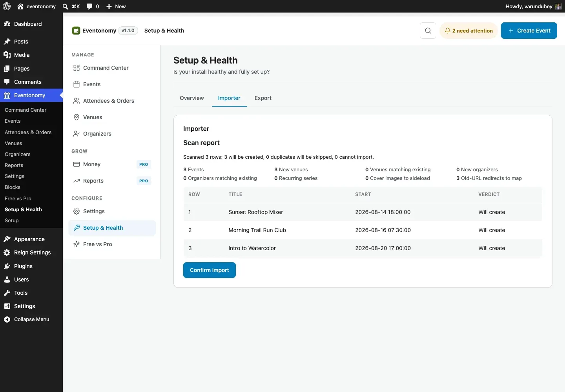Click the Confirm import button

pos(210,270)
